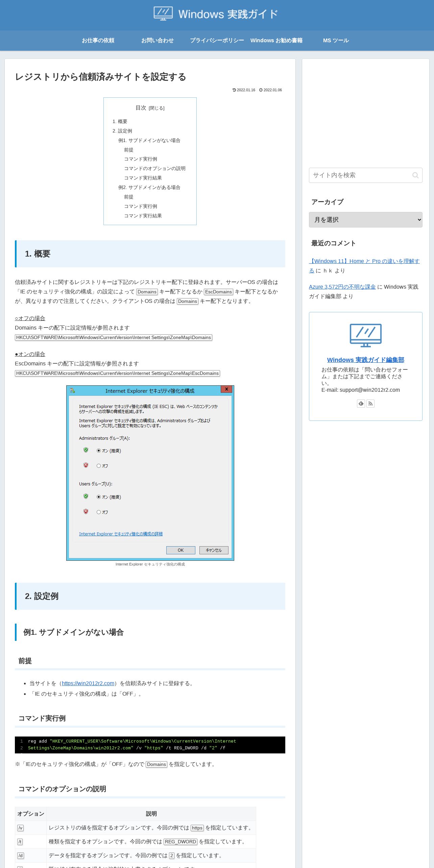This screenshot has width=434, height=868.
Task: Click the support@win2012r2.com email text
Action: pyautogui.click(x=370, y=390)
